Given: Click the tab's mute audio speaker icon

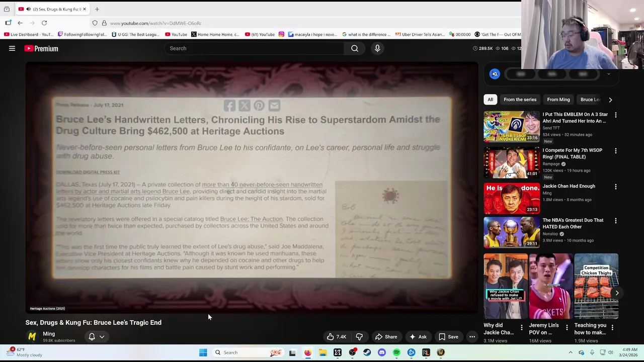Looking at the screenshot, I should pyautogui.click(x=28, y=9).
